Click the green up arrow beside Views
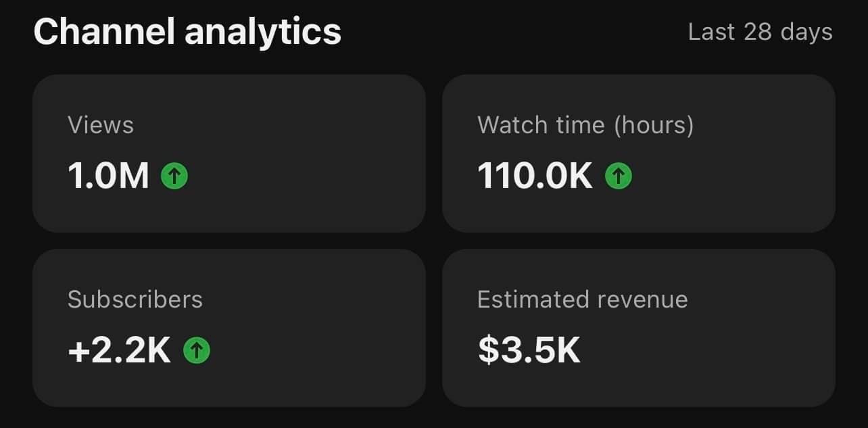The width and height of the screenshot is (868, 428). pyautogui.click(x=174, y=176)
